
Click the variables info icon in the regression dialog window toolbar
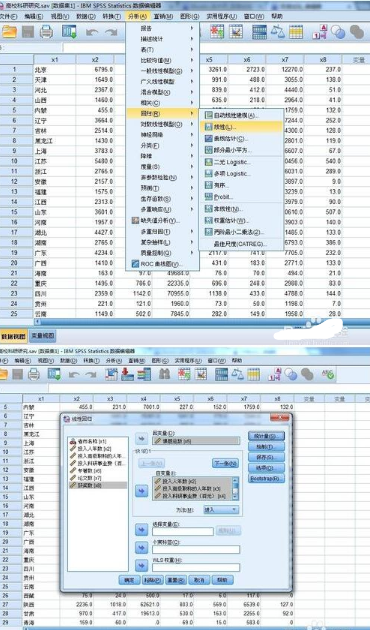[143, 374]
